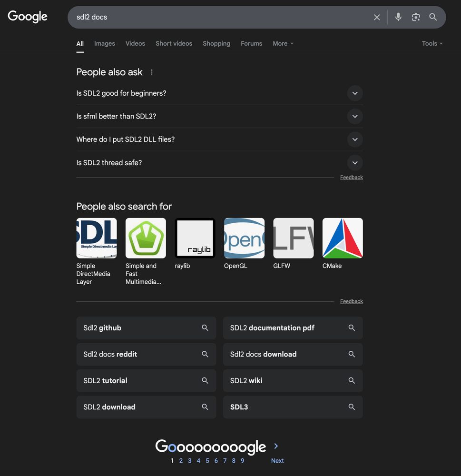Image resolution: width=461 pixels, height=476 pixels.
Task: Click the 'raylib' label text
Action: tap(182, 266)
